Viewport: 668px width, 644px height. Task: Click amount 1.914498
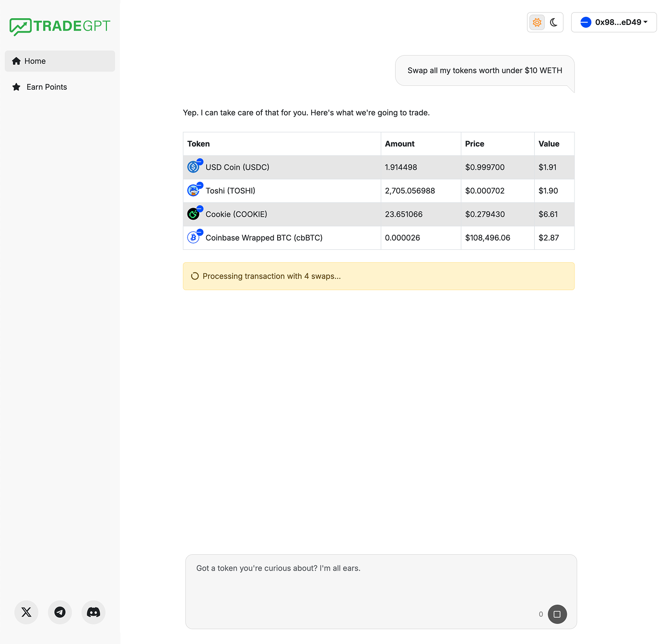pyautogui.click(x=401, y=167)
